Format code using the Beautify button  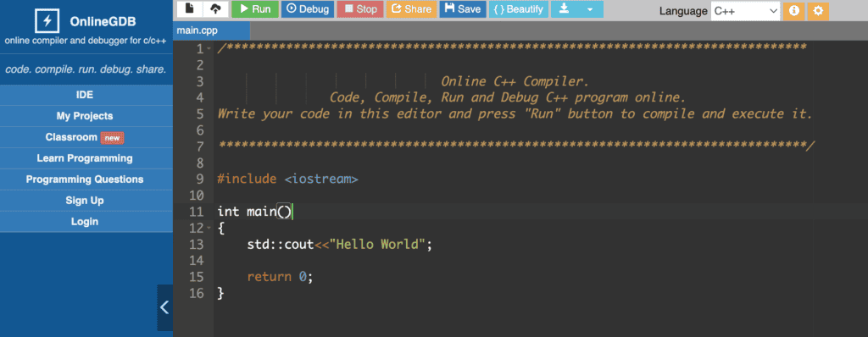pos(519,8)
